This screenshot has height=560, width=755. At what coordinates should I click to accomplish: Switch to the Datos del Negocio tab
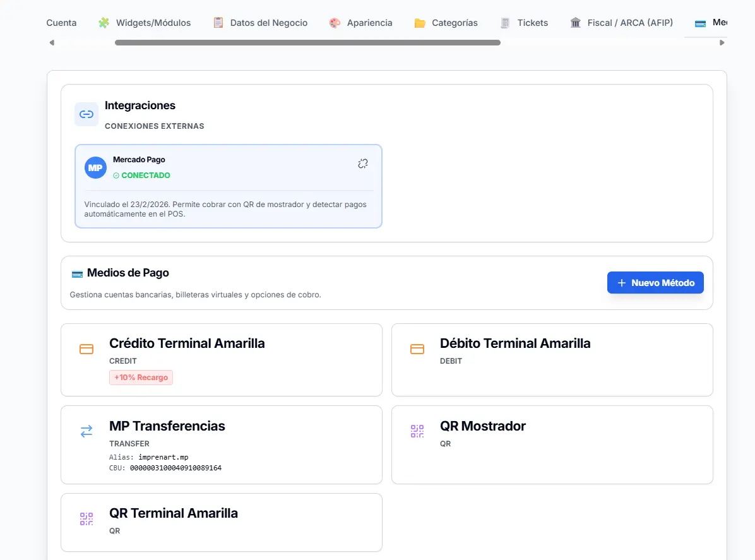click(261, 23)
